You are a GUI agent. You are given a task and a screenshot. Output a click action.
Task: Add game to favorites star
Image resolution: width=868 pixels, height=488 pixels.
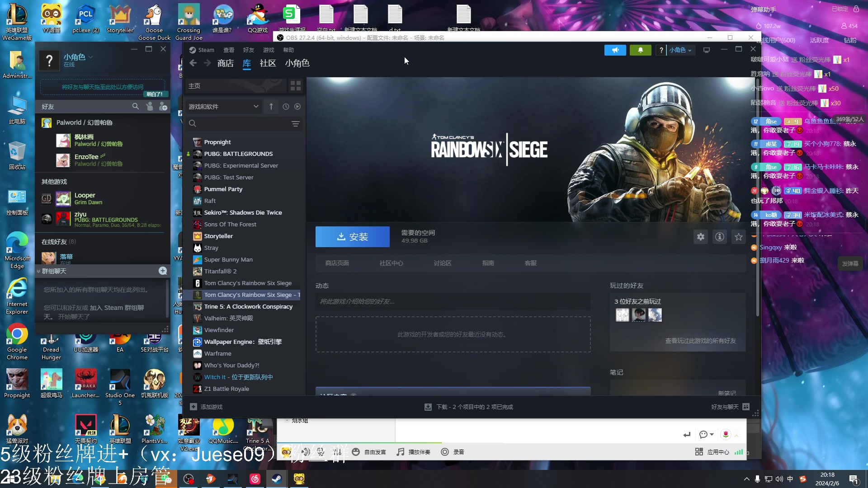point(738,237)
